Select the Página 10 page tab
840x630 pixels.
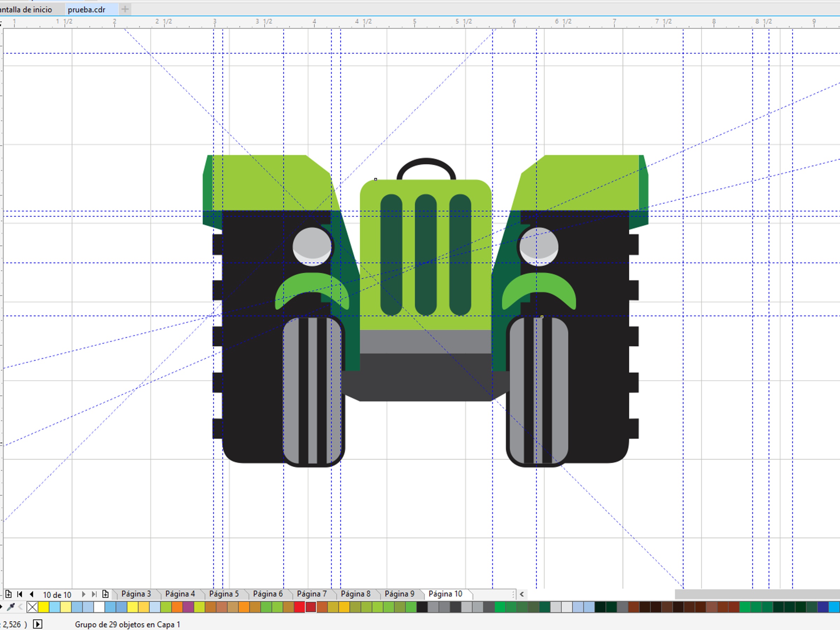pyautogui.click(x=446, y=594)
